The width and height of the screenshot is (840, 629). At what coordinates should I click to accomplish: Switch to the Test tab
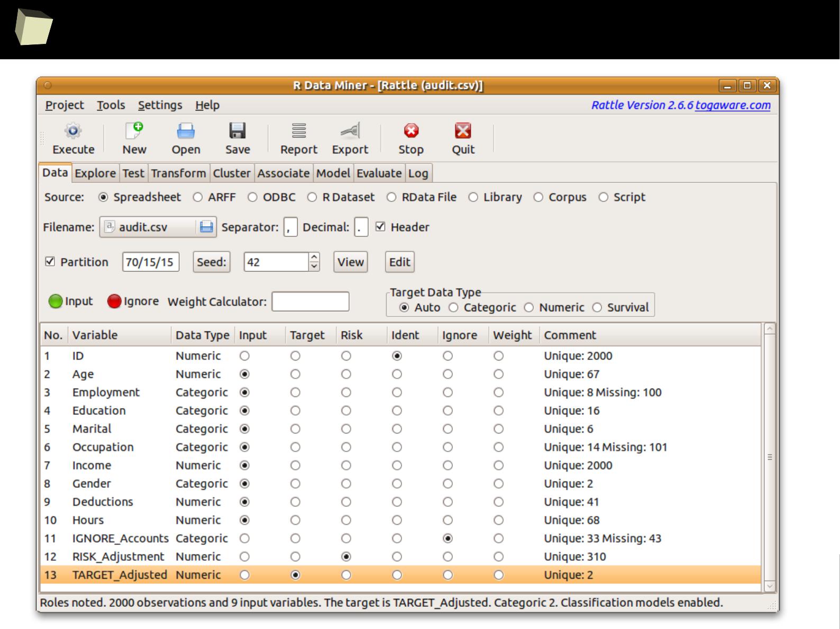click(x=133, y=173)
